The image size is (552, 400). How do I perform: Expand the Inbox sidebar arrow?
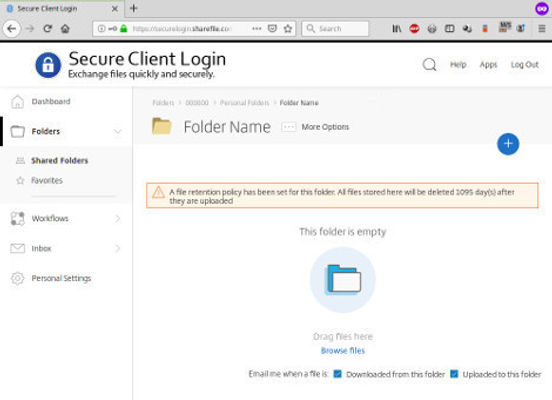(x=118, y=249)
